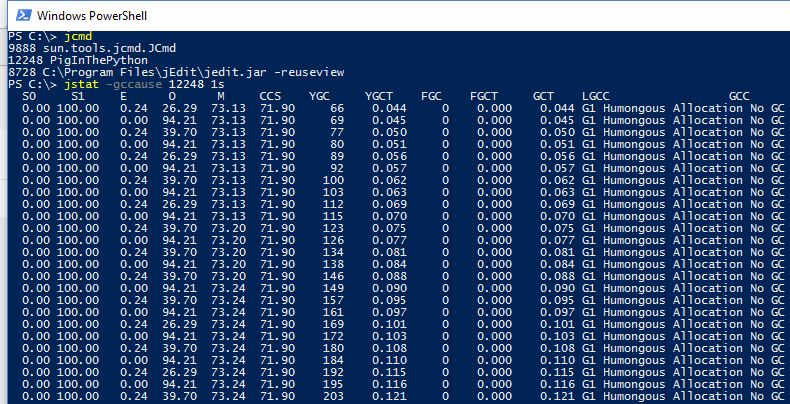This screenshot has height=404, width=790.
Task: Click the YGC value 112
Action: 334,204
